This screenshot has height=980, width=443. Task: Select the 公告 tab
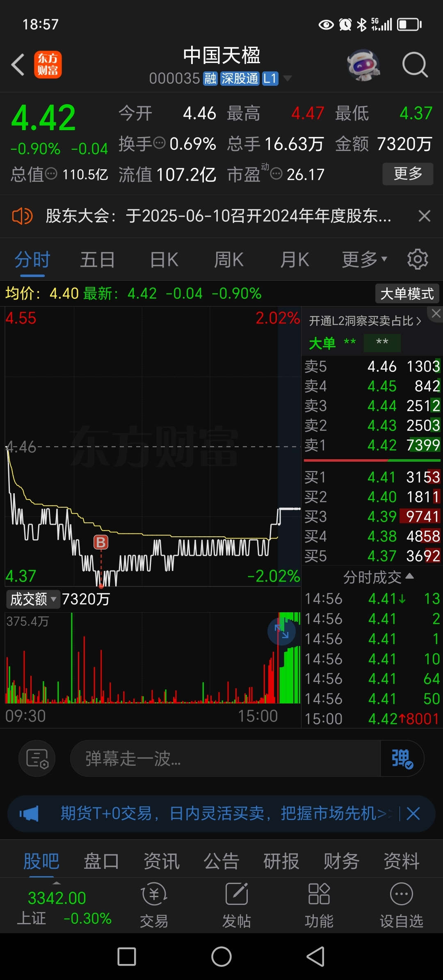221,861
